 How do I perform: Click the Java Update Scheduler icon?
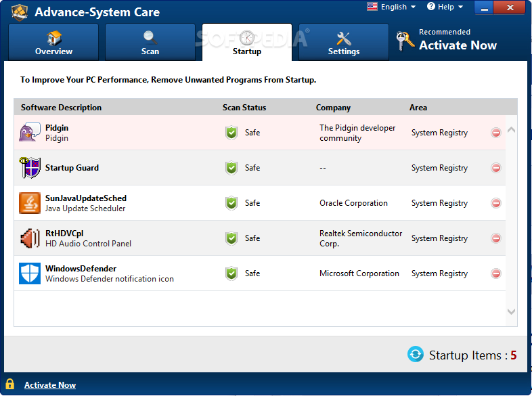tap(30, 203)
